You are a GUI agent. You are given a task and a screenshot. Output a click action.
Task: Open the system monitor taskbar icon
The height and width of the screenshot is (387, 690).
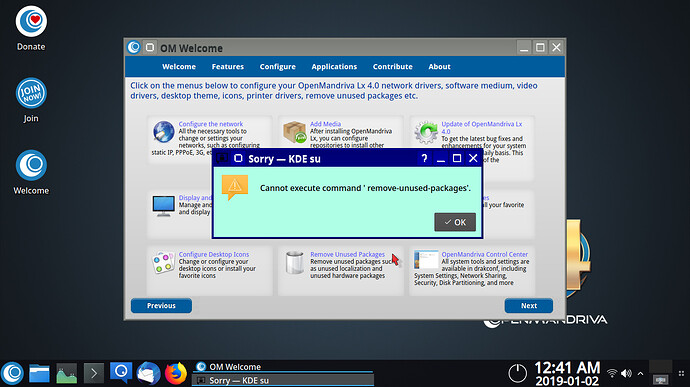pyautogui.click(x=66, y=373)
